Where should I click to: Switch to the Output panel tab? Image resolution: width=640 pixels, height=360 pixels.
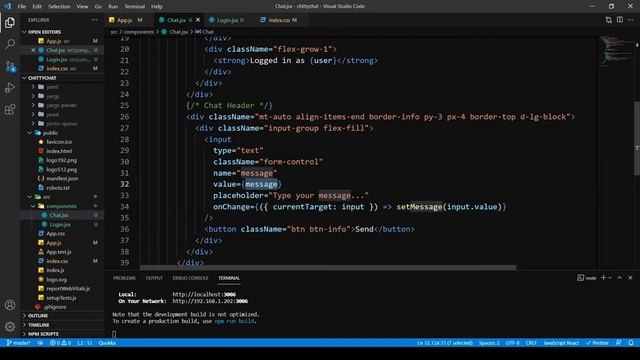[x=154, y=278]
